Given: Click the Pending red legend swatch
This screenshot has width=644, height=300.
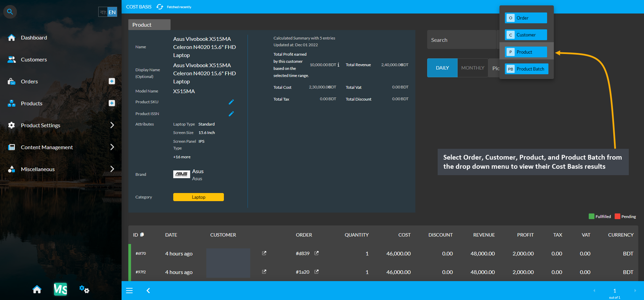Looking at the screenshot, I should [617, 216].
